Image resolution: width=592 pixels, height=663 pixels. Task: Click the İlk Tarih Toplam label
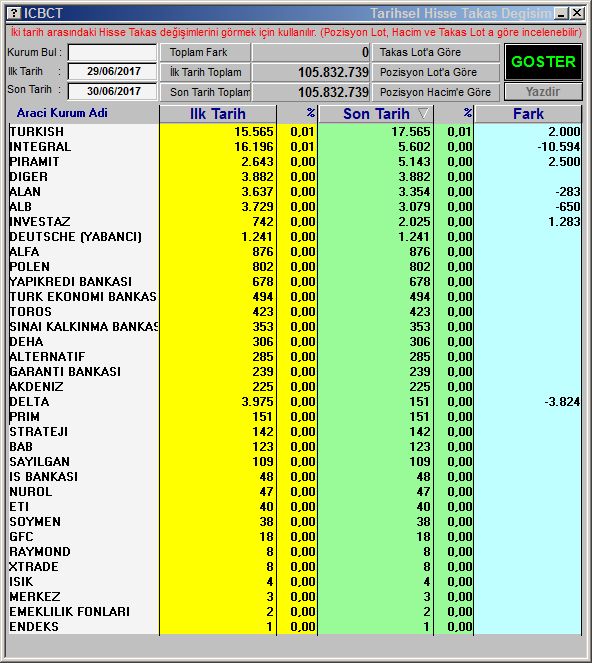[x=206, y=72]
